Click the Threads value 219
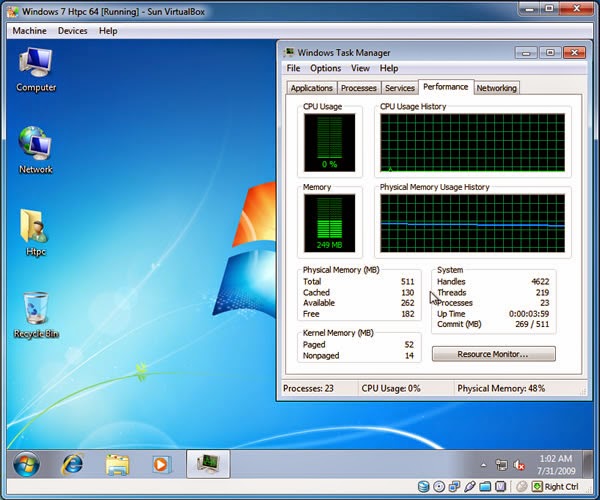Image resolution: width=600 pixels, height=500 pixels. coord(542,292)
